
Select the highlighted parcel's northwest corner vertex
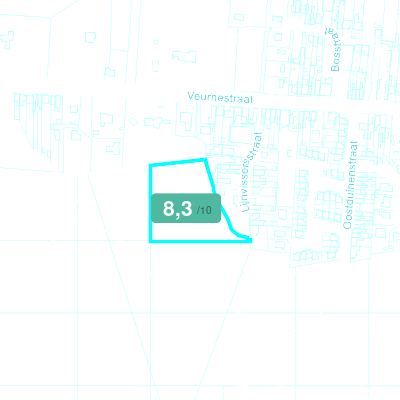[151, 165]
